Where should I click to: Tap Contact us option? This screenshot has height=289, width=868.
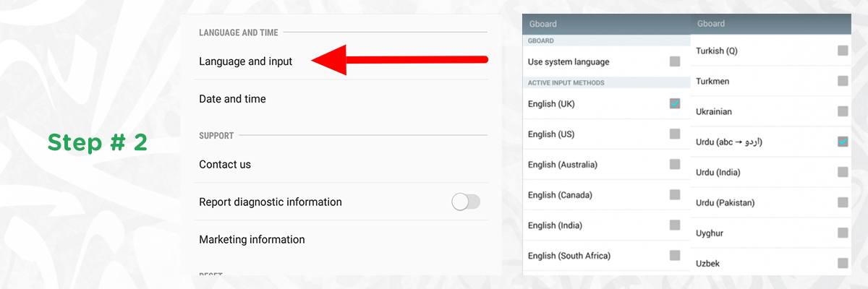[x=225, y=165]
